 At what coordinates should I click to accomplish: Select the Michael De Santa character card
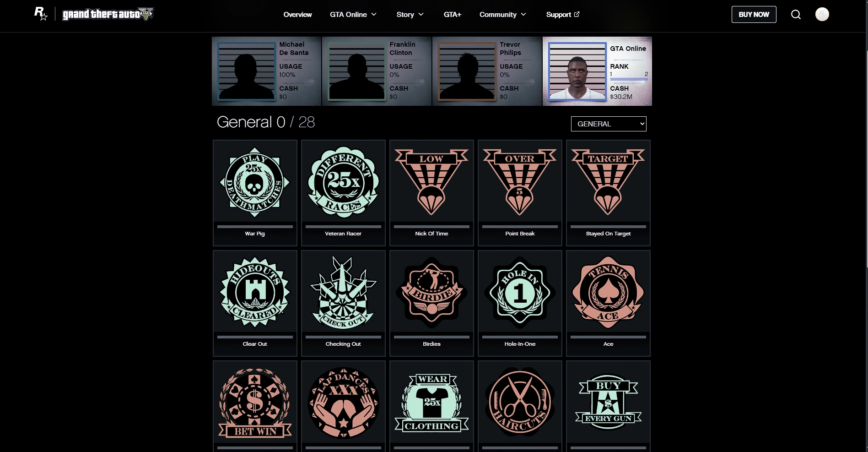[267, 71]
